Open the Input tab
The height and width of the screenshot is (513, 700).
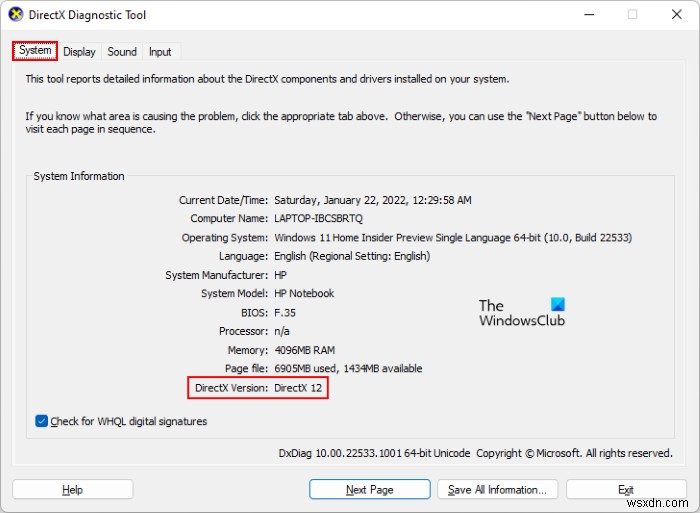(160, 52)
